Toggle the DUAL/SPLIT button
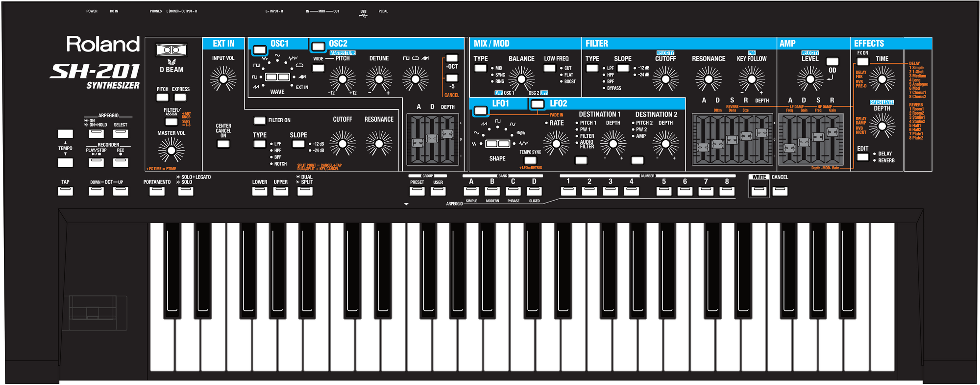 click(305, 191)
